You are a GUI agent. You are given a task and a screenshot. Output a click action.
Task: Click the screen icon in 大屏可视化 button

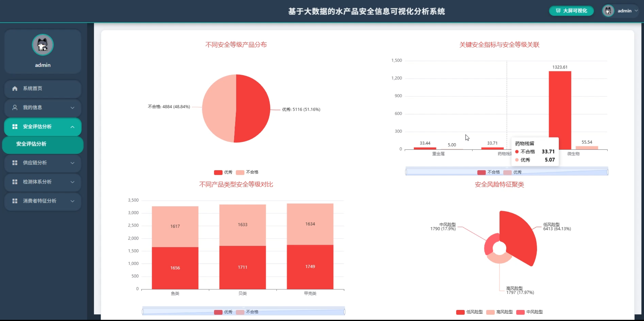558,11
